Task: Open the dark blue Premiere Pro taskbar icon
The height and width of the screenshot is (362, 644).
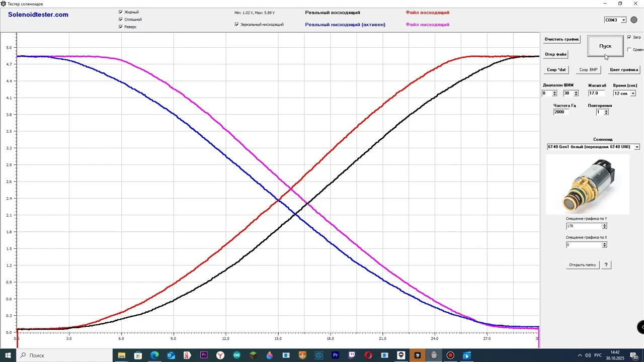Action: (x=336, y=355)
